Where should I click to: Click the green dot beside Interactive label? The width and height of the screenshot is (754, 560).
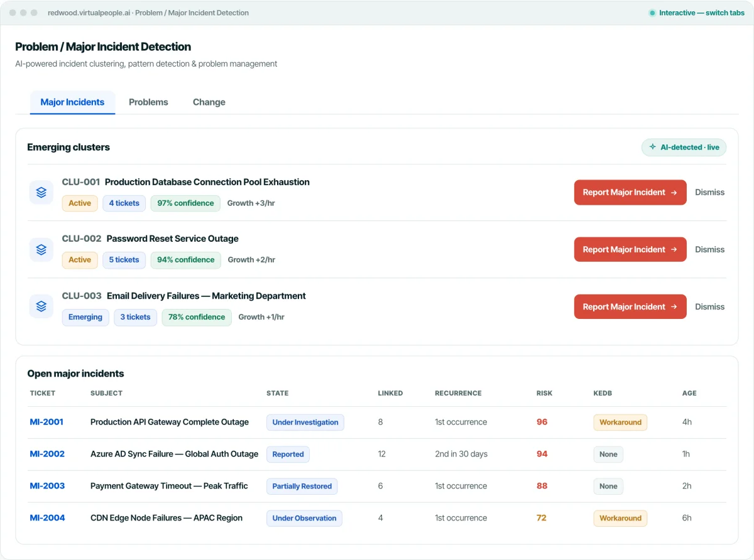click(x=652, y=13)
